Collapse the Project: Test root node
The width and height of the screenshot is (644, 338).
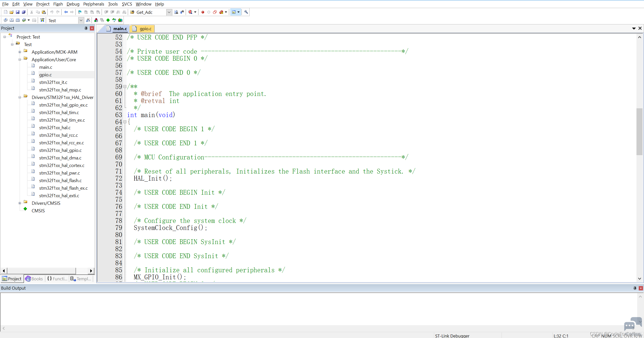tap(5, 37)
